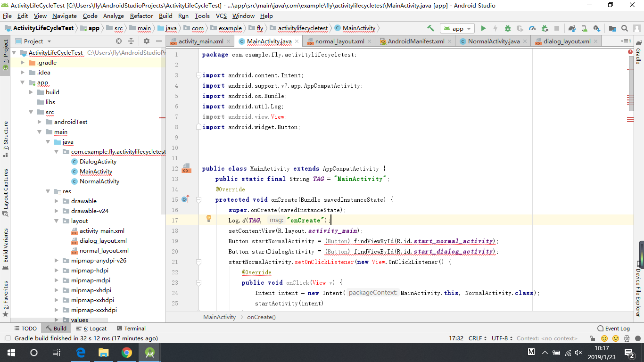Click the Apply Changes lightning icon
Screen dimensions: 644x362
tap(495, 28)
